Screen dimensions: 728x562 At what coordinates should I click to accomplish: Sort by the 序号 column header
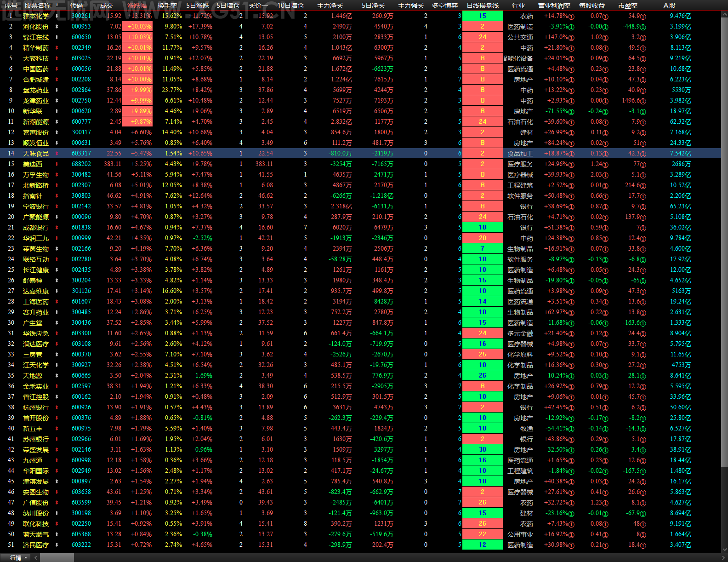(11, 6)
